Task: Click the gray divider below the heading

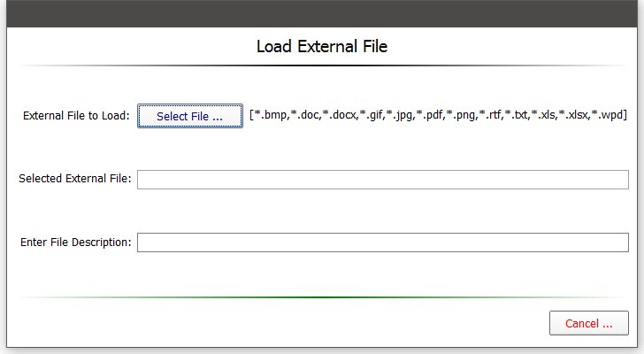Action: coord(322,66)
